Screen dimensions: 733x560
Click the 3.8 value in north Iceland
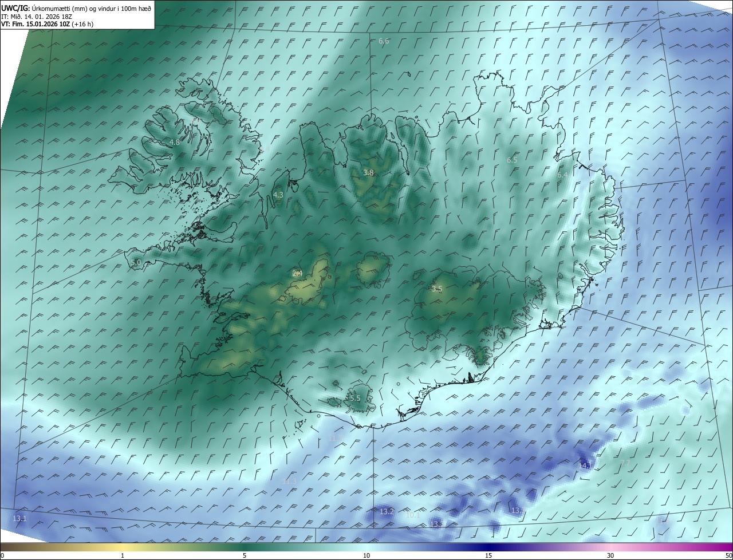(x=368, y=172)
